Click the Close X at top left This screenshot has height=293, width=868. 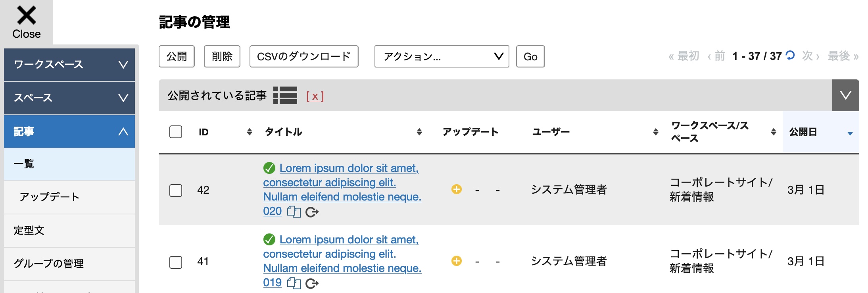pyautogui.click(x=27, y=22)
